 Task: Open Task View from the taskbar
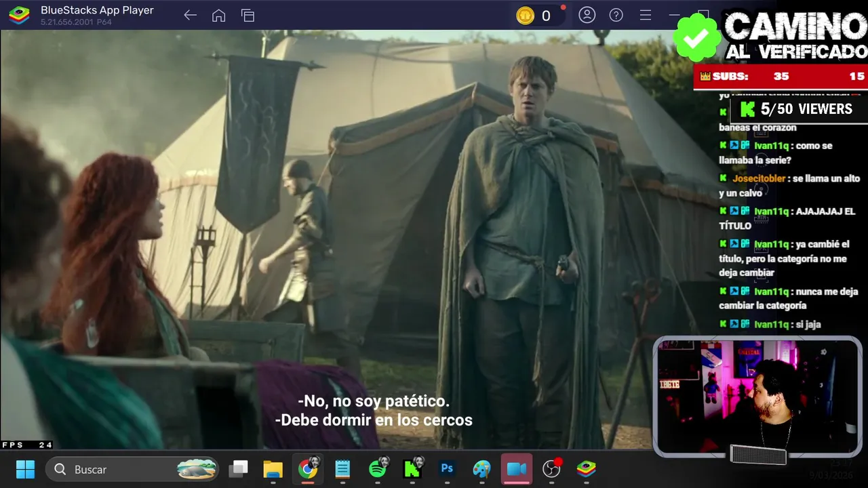point(238,469)
